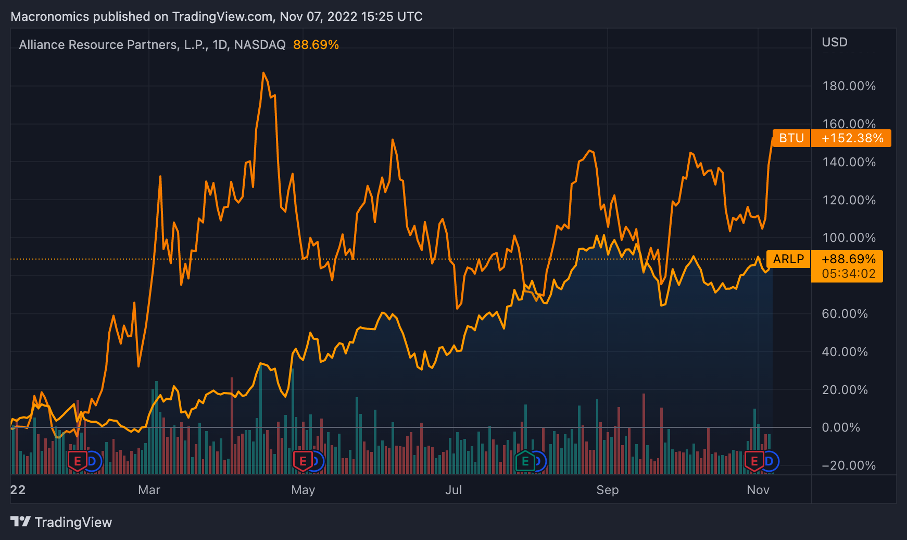Click the Mar time axis label
Screen dimensions: 908x540
149,490
